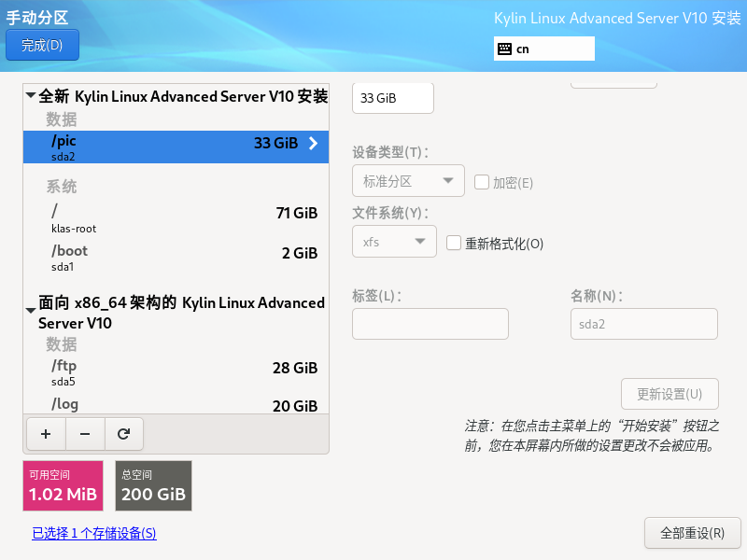Viewport: 747px width, 560px height.
Task: Click the 可用空间 1.02 MiB box
Action: click(x=63, y=485)
